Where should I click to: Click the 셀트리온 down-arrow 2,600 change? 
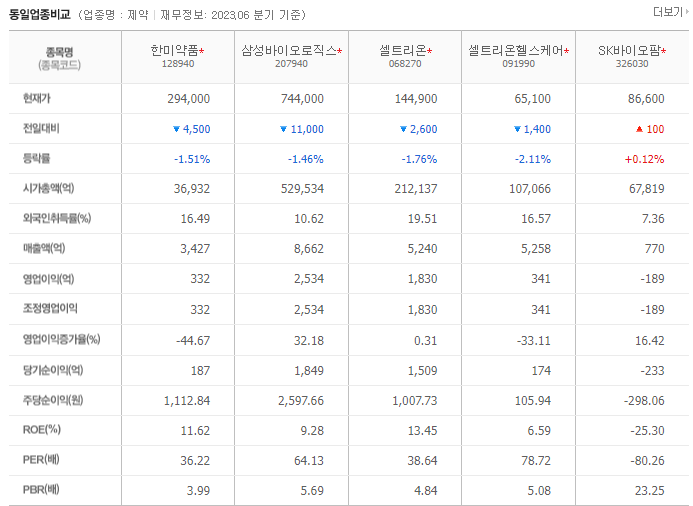(x=419, y=129)
